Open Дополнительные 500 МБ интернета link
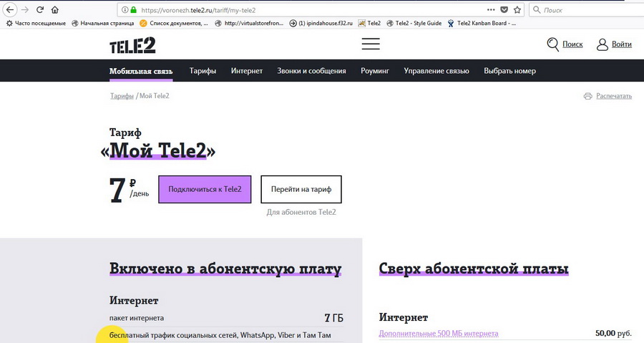Image resolution: width=644 pixels, height=343 pixels. [438, 334]
